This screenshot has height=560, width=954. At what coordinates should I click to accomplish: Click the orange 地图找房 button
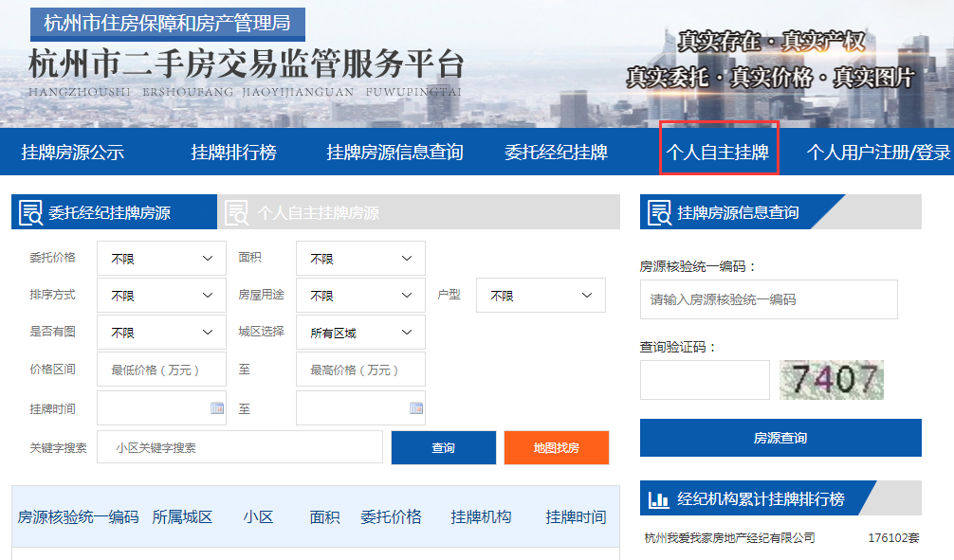click(557, 447)
